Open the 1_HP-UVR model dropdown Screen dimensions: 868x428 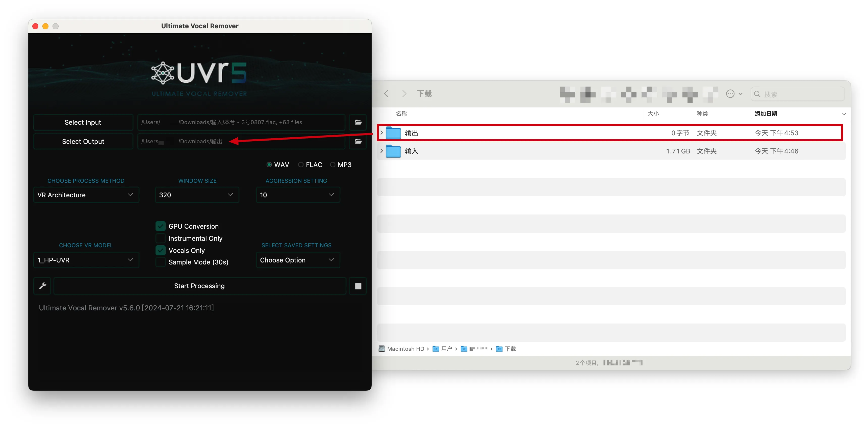86,260
